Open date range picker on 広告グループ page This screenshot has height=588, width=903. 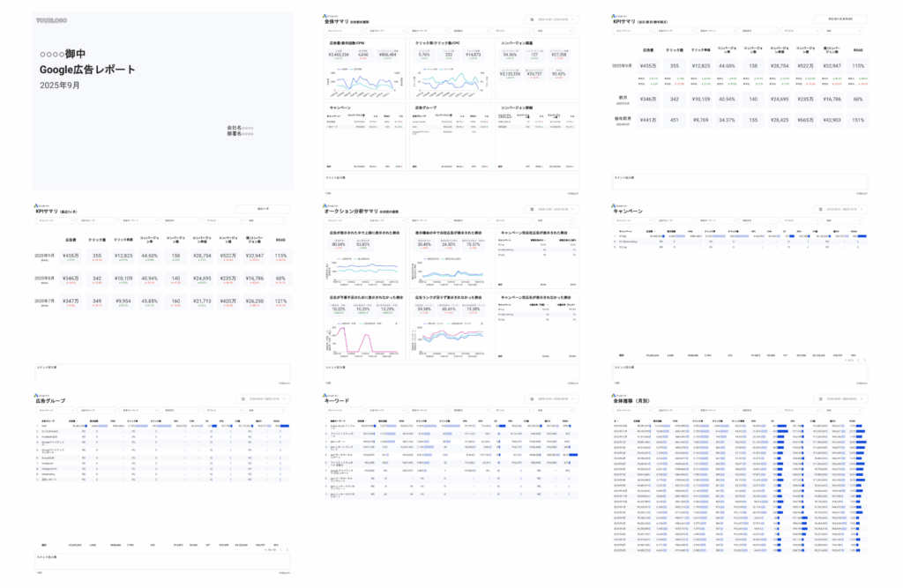point(265,400)
